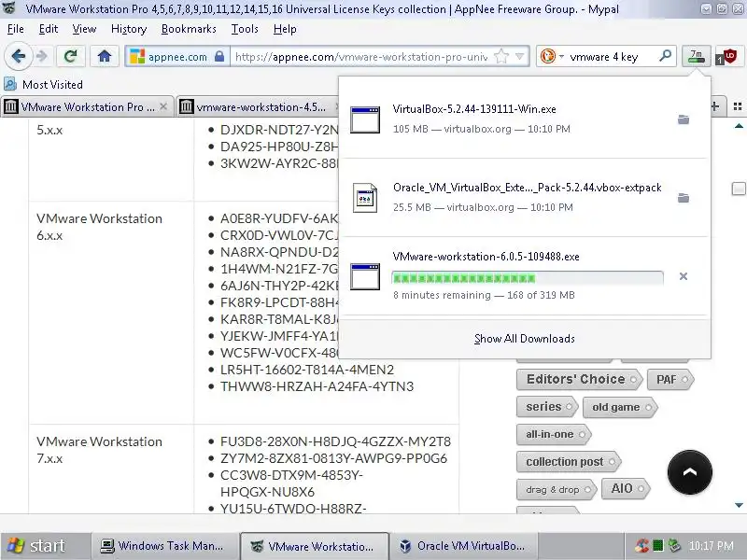Open the home page icon
This screenshot has width=747, height=560.
105,57
